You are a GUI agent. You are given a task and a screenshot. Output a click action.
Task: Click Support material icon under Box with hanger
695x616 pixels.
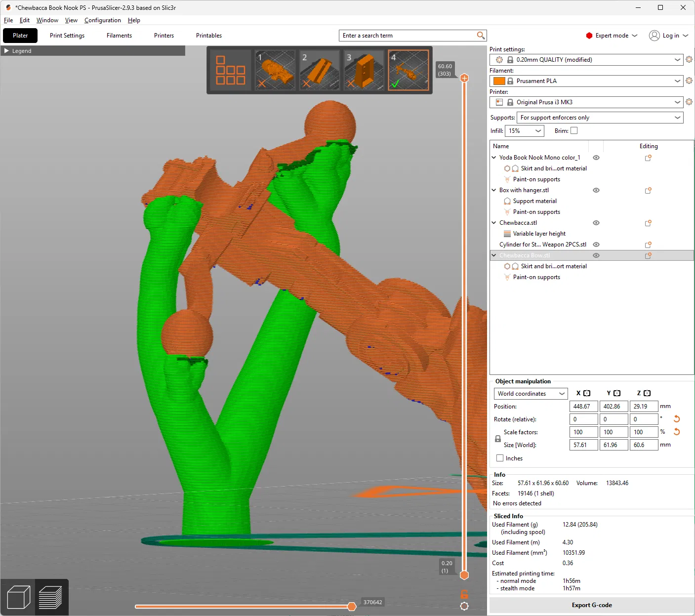click(x=507, y=201)
